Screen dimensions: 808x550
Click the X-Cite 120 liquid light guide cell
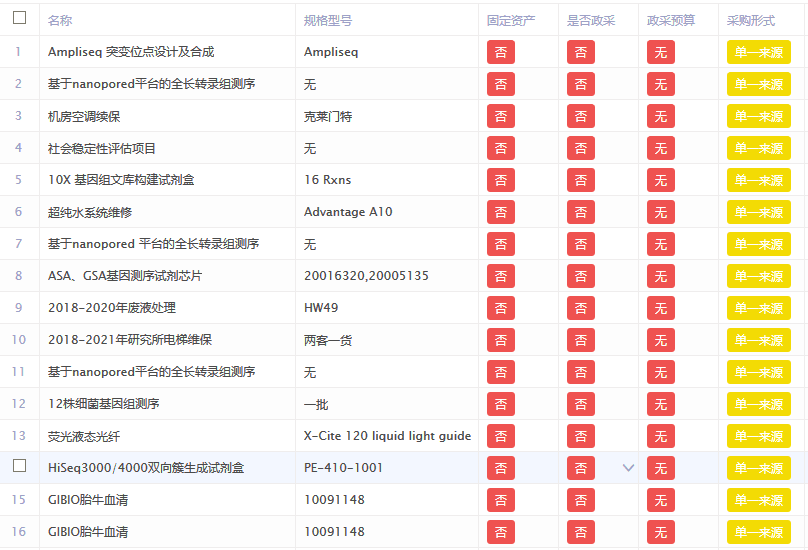[x=387, y=436]
